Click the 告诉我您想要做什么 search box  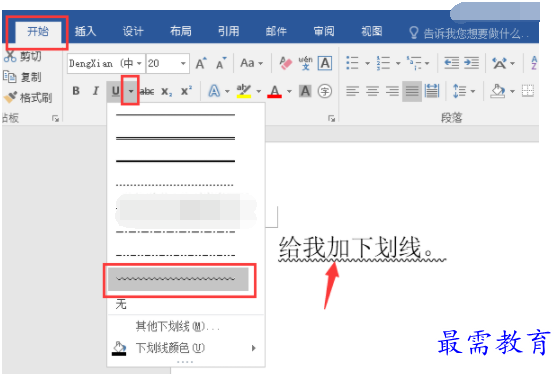coord(469,33)
